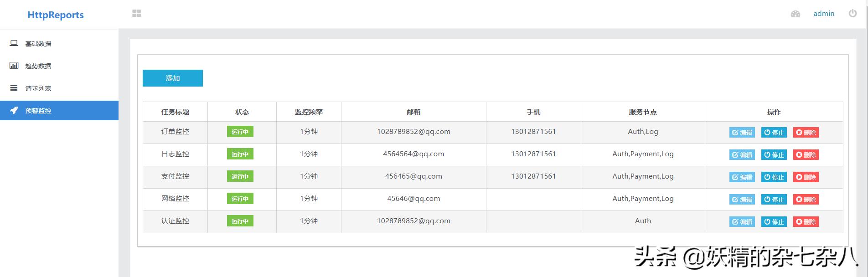This screenshot has width=868, height=277.
Task: Delete the 订单监控 task
Action: pyautogui.click(x=806, y=133)
